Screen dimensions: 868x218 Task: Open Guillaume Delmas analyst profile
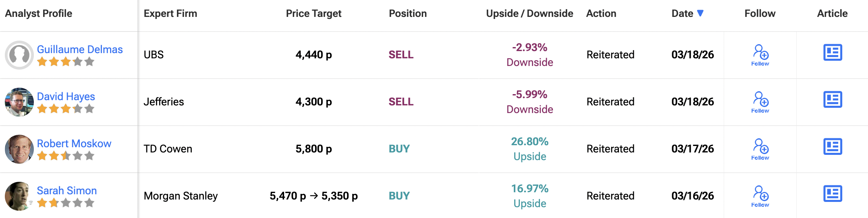[x=80, y=49]
